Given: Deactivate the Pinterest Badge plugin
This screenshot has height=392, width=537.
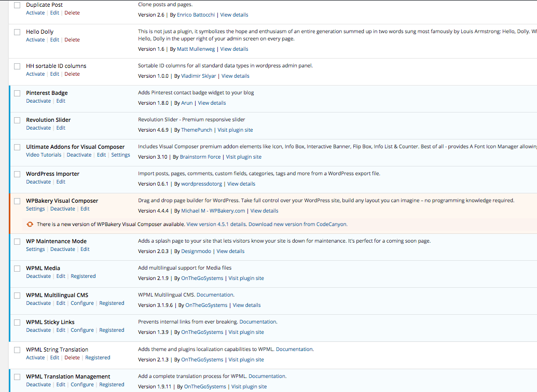Looking at the screenshot, I should 38,101.
